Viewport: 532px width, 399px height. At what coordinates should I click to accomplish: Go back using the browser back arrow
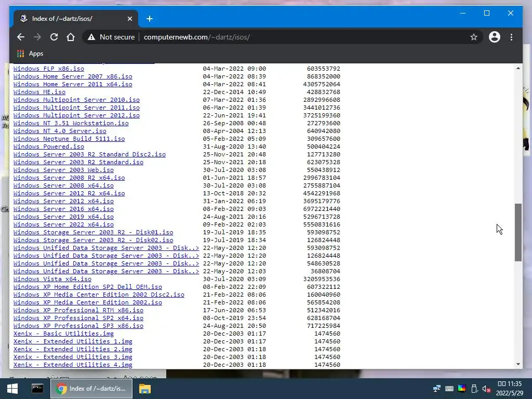21,37
